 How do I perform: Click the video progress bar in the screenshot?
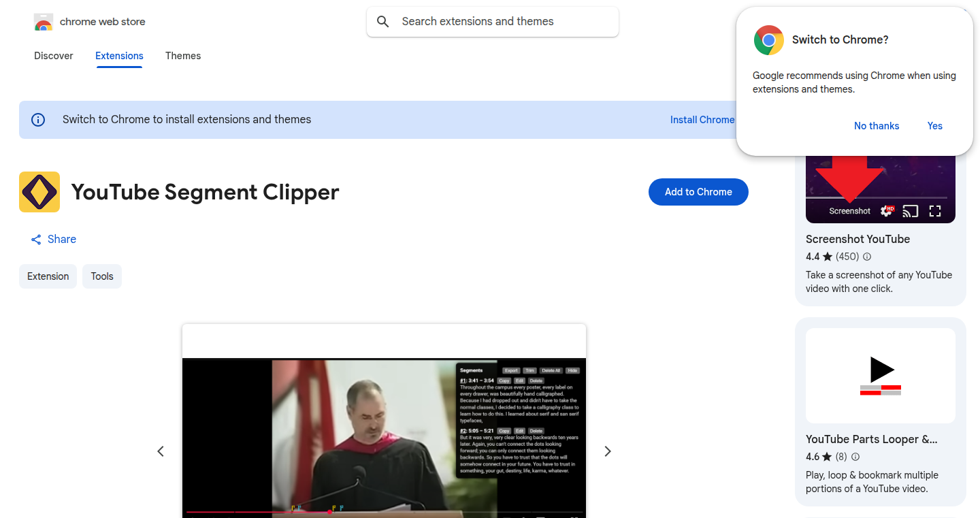tap(384, 512)
